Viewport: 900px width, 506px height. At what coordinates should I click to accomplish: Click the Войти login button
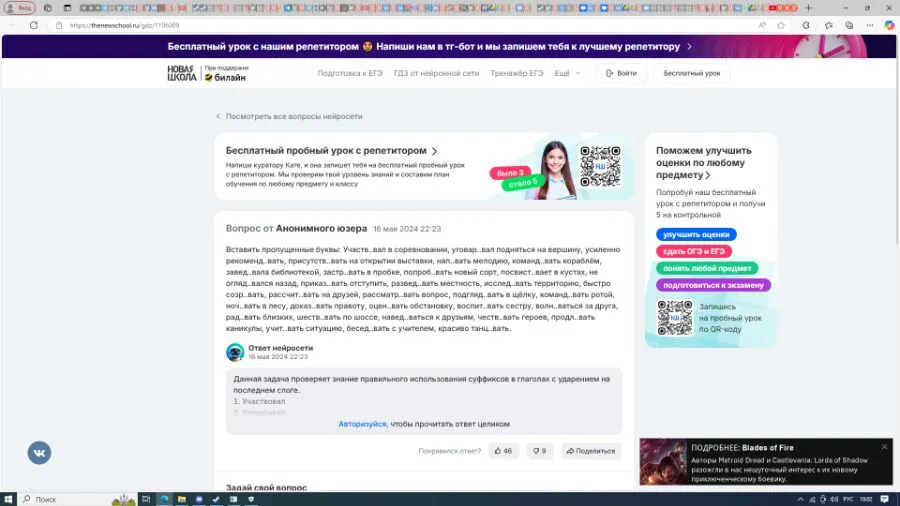click(x=621, y=73)
